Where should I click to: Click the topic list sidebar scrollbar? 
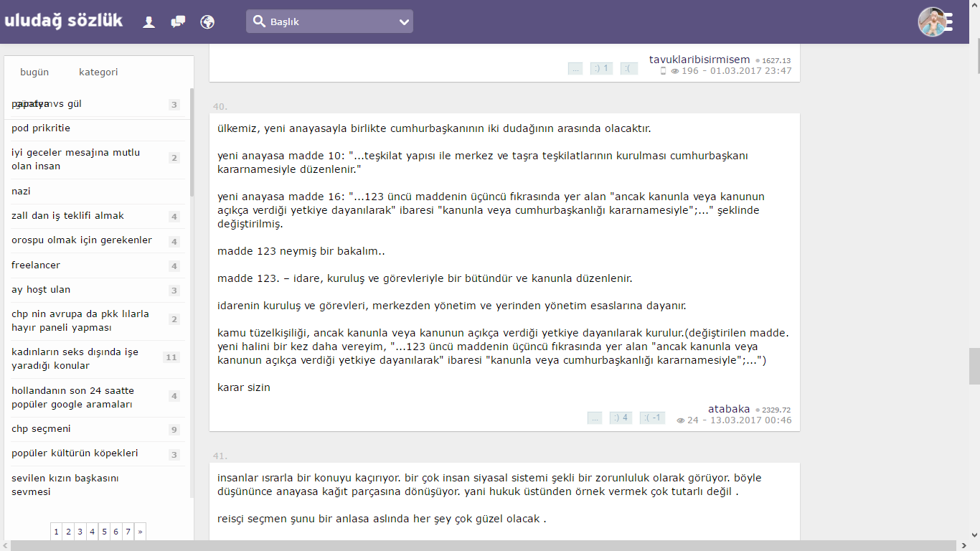pyautogui.click(x=192, y=143)
